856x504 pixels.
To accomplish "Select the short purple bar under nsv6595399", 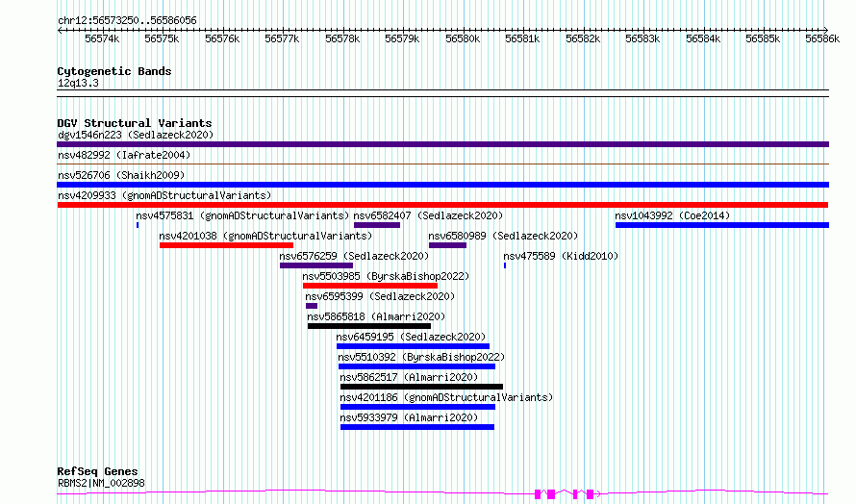I will (x=312, y=306).
